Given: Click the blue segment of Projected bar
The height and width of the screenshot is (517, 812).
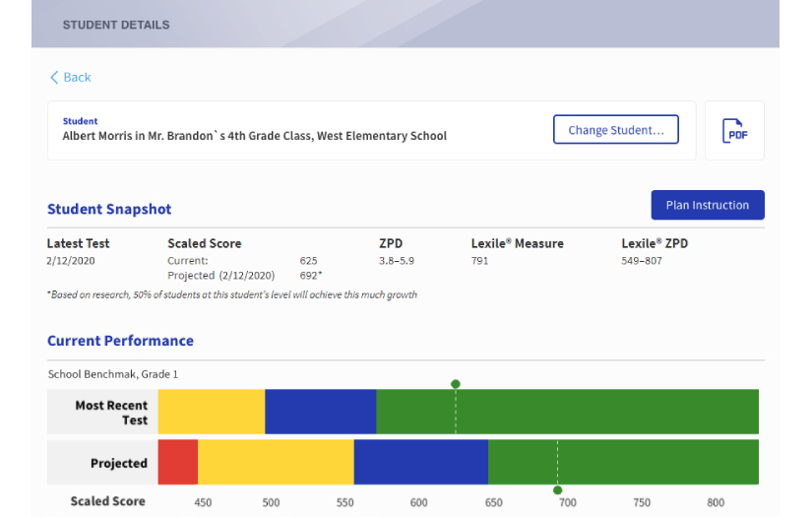Looking at the screenshot, I should click(421, 462).
